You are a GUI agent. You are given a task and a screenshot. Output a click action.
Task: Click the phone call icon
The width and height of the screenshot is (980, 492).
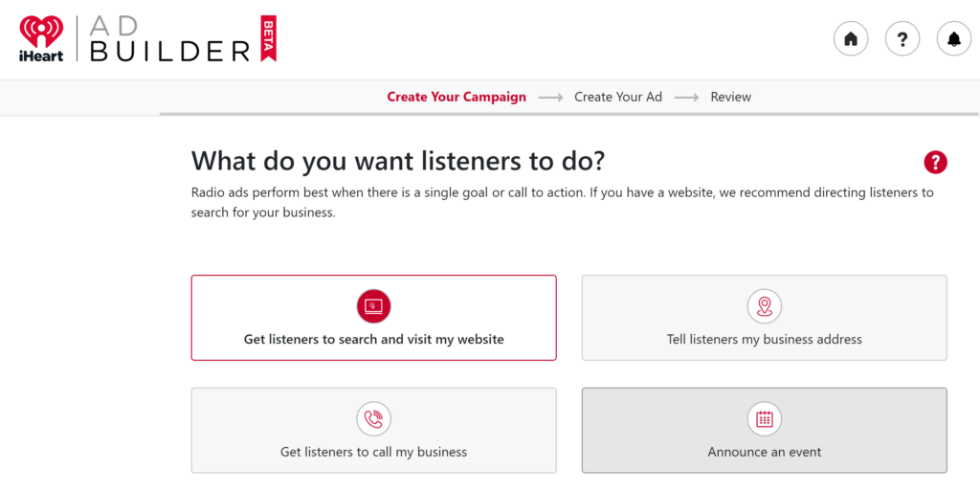click(374, 419)
